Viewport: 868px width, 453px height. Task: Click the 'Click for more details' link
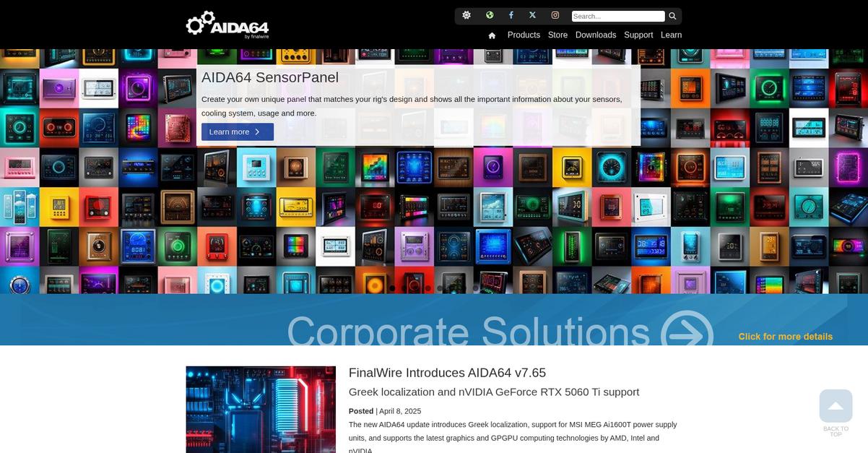pos(785,337)
